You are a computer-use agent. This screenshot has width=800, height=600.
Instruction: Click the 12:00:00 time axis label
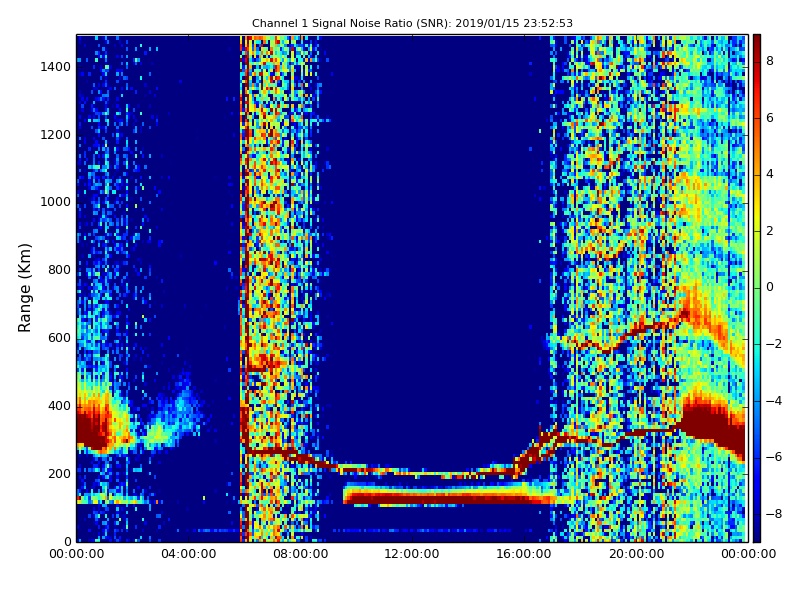[x=412, y=554]
